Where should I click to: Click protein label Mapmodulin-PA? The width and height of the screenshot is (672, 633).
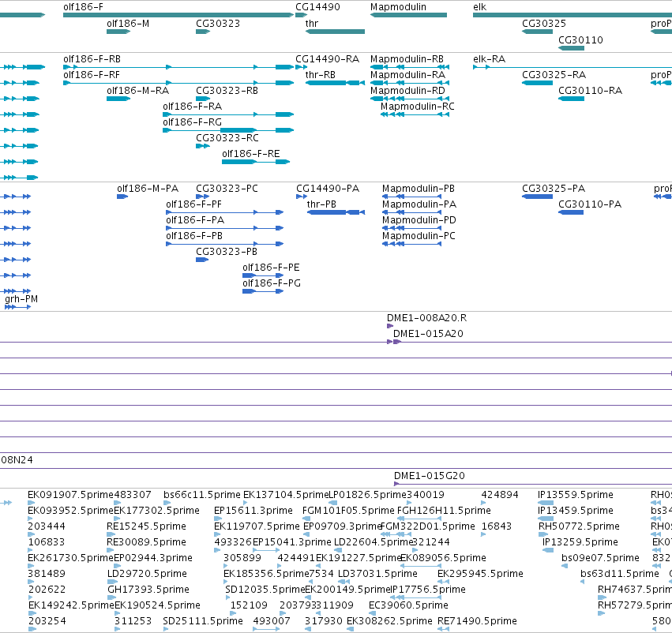[419, 204]
